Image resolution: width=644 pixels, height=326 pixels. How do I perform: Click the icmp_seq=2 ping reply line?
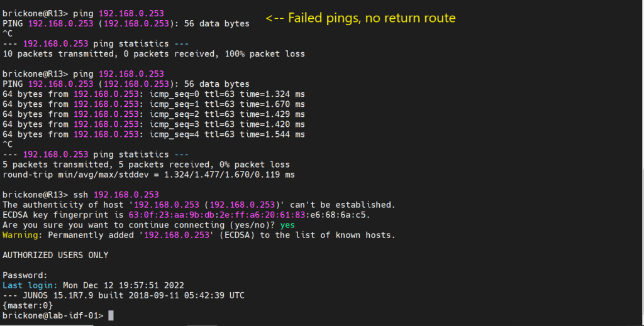point(153,114)
